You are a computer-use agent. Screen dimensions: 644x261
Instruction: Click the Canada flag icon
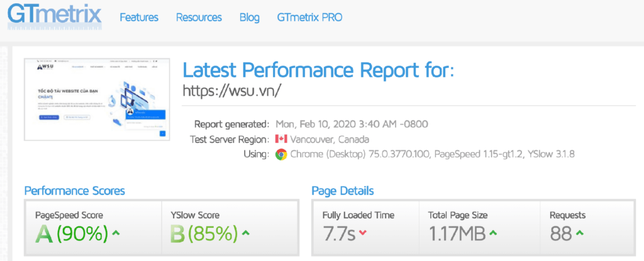pos(281,139)
